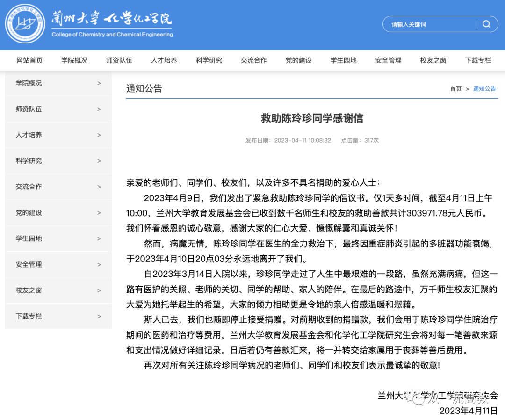Expand the sidebar 下载专栏 chevron

[99, 317]
